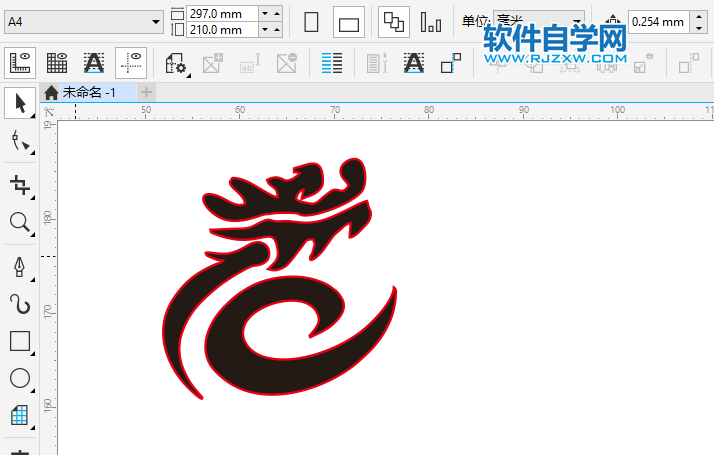
Task: Edit the nudge distance 0.254 mm field
Action: [658, 22]
